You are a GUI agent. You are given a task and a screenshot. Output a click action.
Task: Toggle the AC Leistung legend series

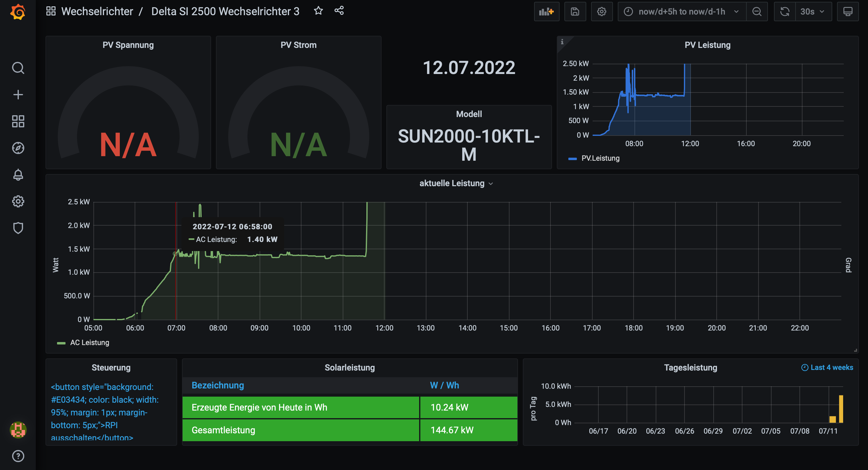(89, 343)
